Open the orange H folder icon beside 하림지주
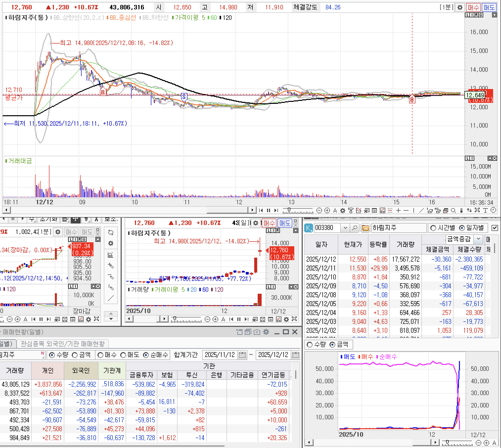This screenshot has height=448, width=501. (365, 228)
